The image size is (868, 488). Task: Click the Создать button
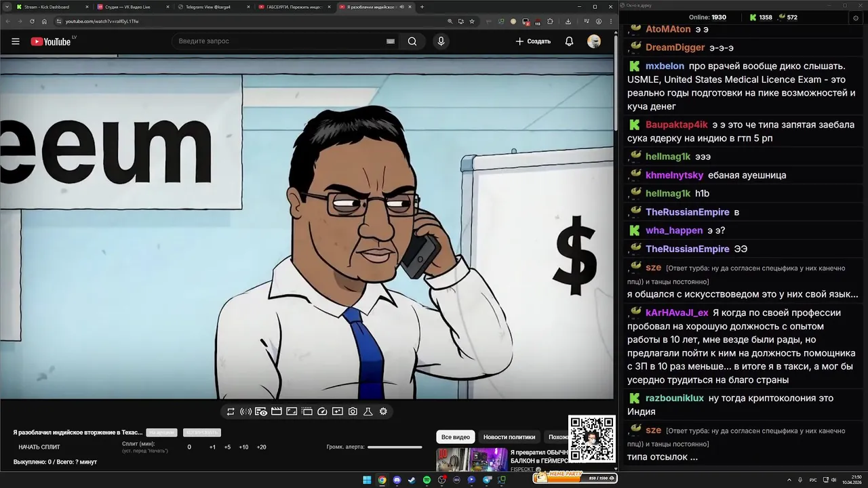point(533,41)
